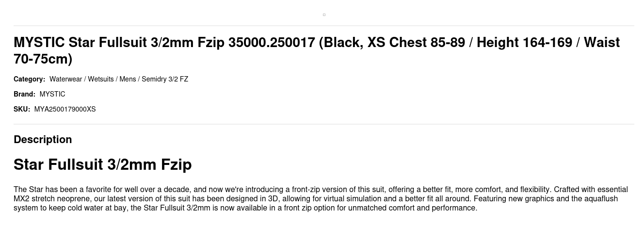
Task: Click the Description section heading
Action: click(43, 140)
